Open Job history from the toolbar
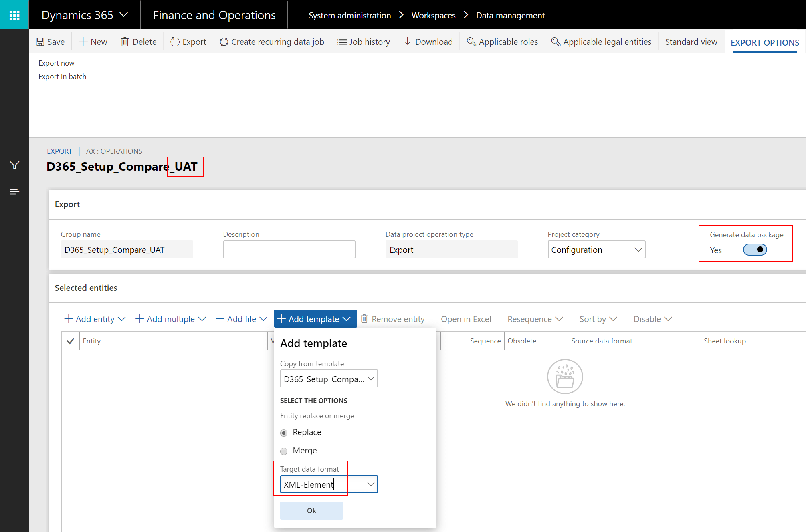Image resolution: width=806 pixels, height=532 pixels. [342, 42]
